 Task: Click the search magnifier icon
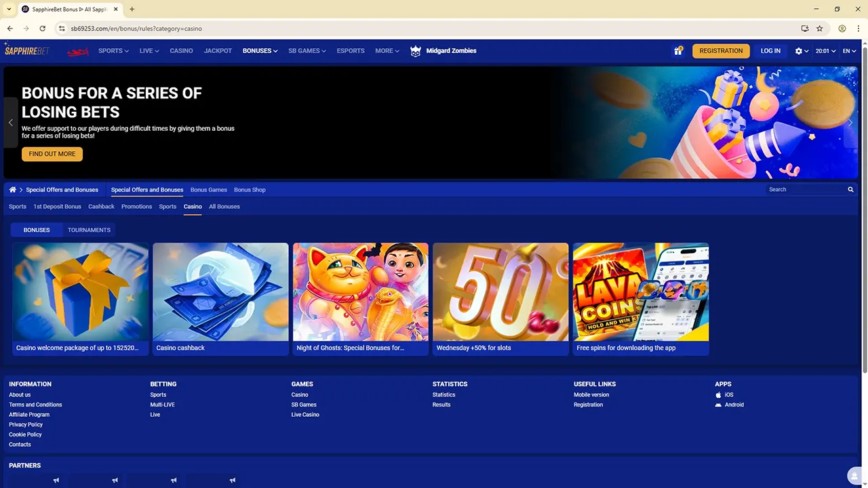(850, 190)
